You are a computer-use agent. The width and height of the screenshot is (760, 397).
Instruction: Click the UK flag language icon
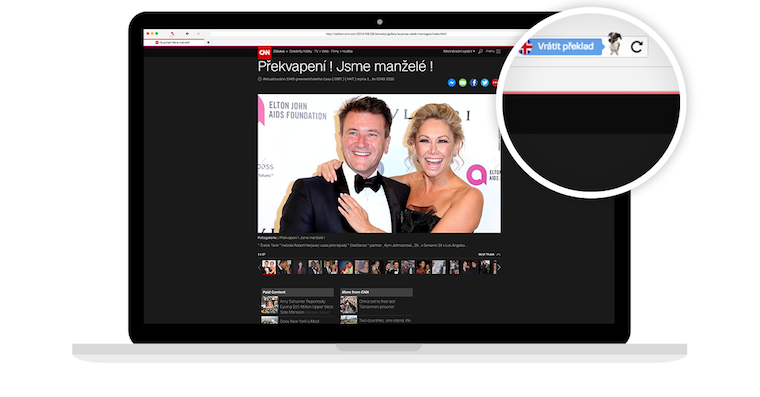[x=526, y=47]
